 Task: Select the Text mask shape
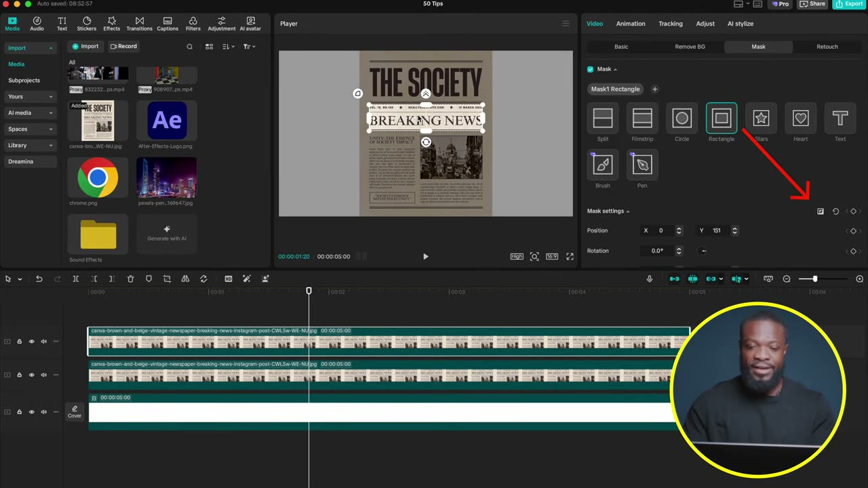840,119
